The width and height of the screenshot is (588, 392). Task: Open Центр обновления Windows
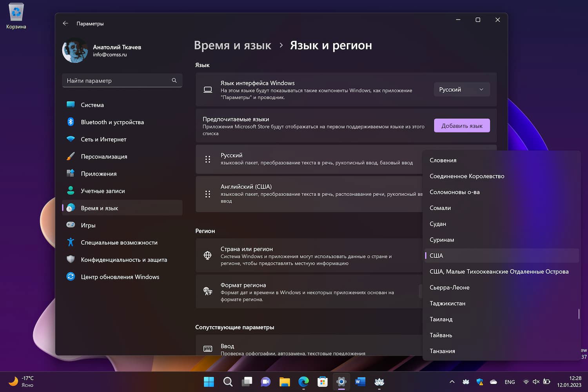coord(122,277)
